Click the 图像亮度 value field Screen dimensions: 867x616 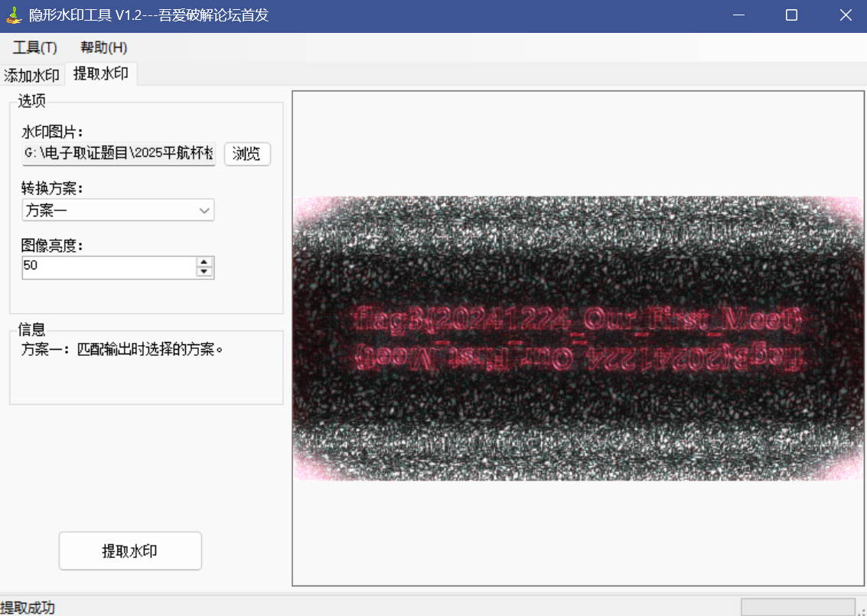pyautogui.click(x=109, y=267)
